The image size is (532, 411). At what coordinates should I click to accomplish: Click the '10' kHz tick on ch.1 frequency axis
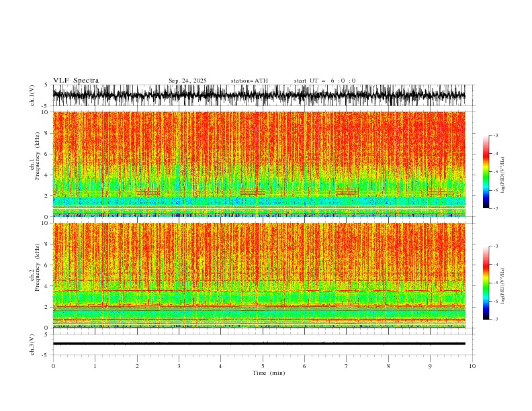[x=46, y=112]
